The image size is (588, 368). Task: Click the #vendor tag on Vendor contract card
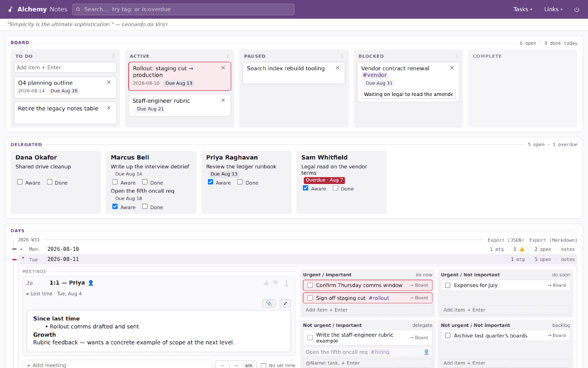(x=375, y=75)
